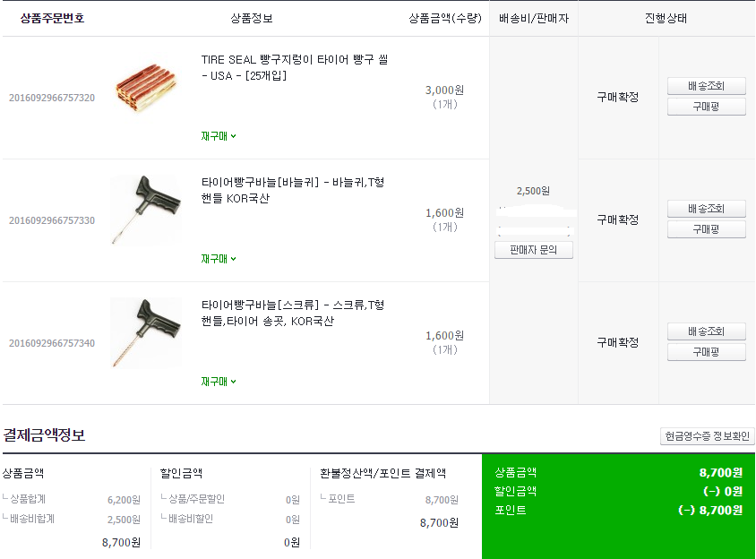Click order number 2016092966757320
This screenshot has height=559, width=756.
coord(52,98)
